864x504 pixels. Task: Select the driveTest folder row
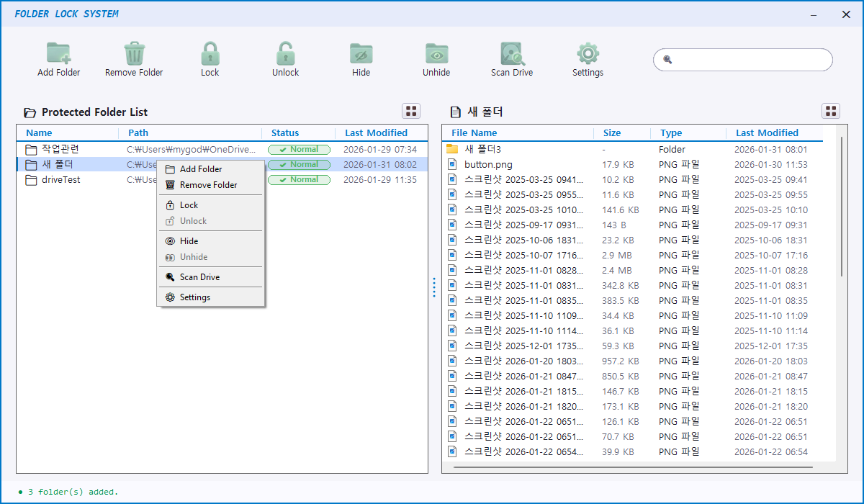coord(222,180)
